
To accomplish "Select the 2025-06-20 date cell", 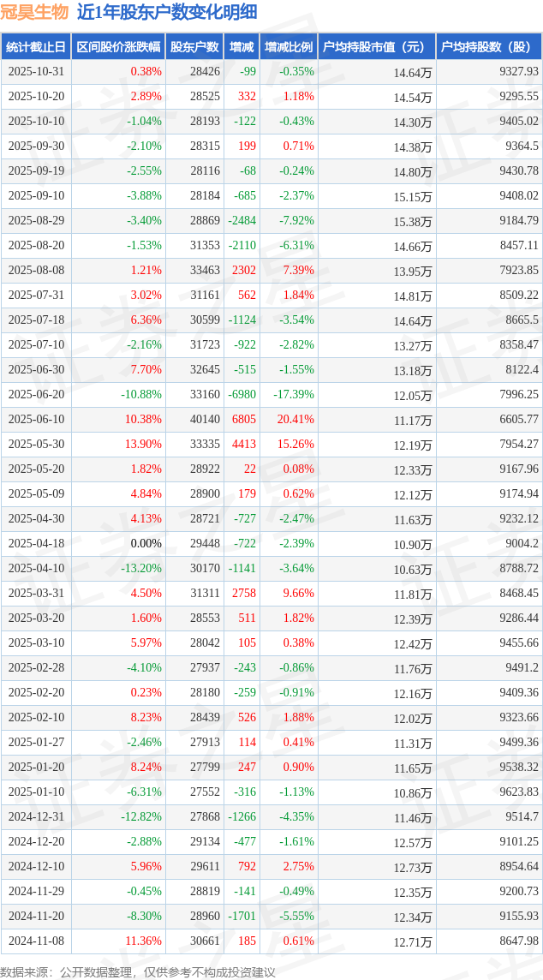I will (37, 395).
